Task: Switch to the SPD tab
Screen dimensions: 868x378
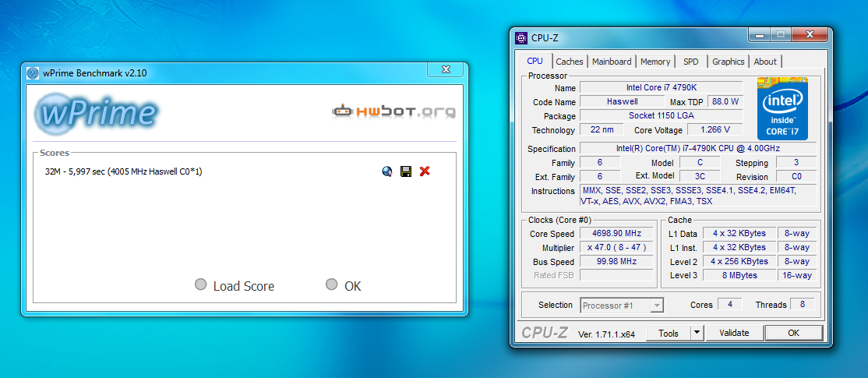Action: point(691,62)
